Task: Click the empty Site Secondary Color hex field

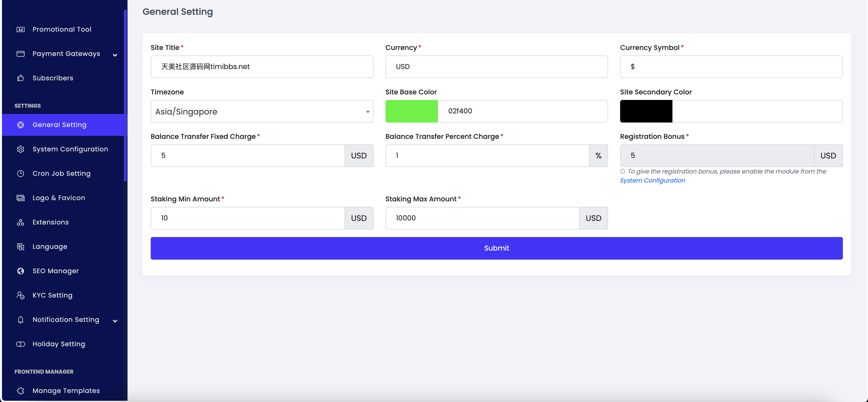Action: pos(757,111)
